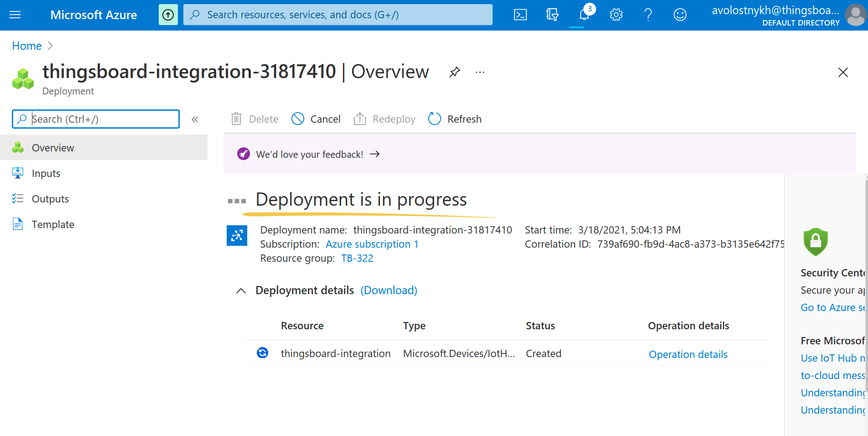This screenshot has width=868, height=436.
Task: Click the Delete toolbar button
Action: pos(255,119)
